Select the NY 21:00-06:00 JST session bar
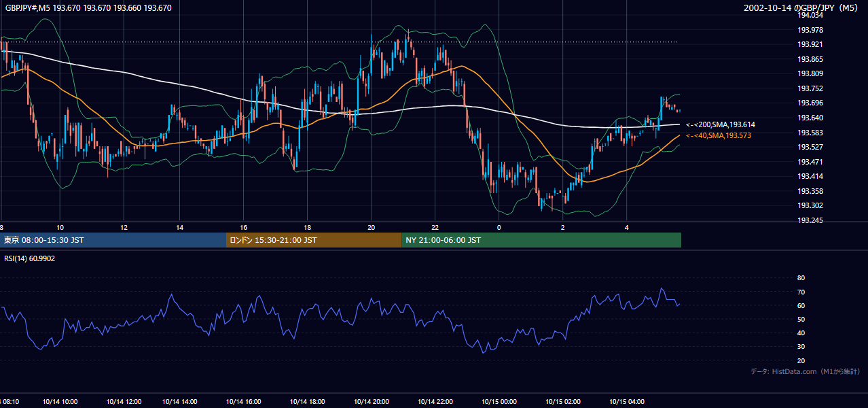This screenshot has height=408, width=868. tap(541, 240)
